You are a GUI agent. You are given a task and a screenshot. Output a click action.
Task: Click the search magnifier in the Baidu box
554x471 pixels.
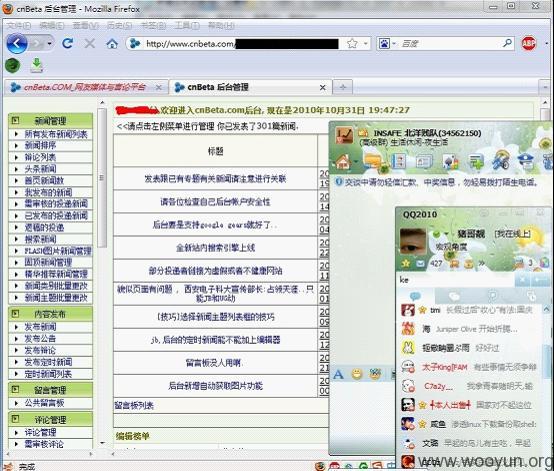507,43
